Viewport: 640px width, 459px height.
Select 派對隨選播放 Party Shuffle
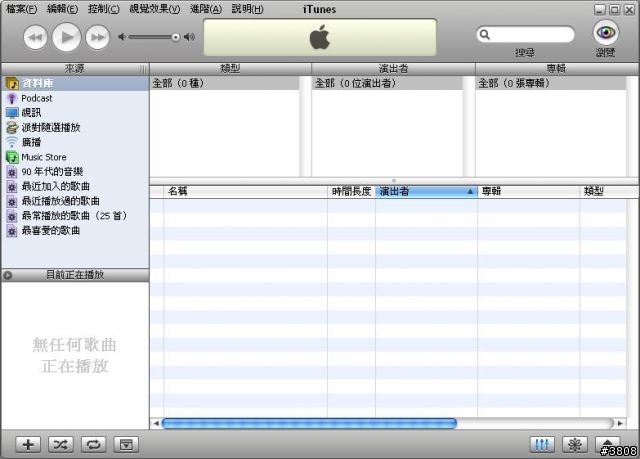tap(76, 127)
